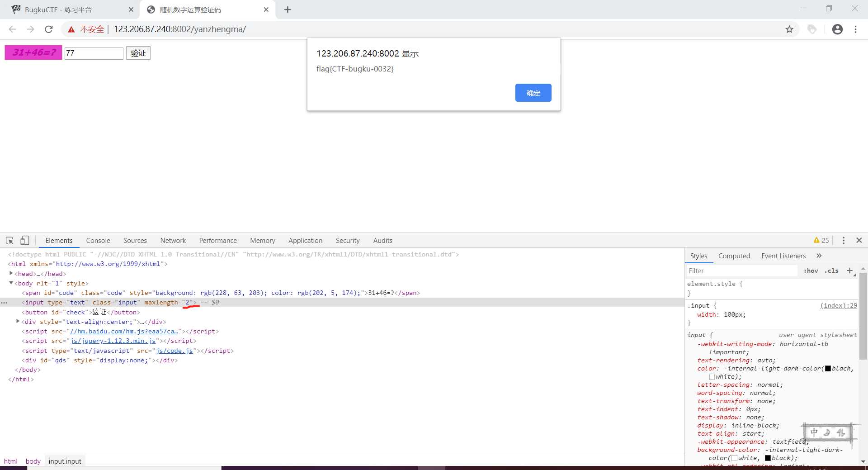
Task: Open the hm.baidu.com script link
Action: click(x=124, y=331)
